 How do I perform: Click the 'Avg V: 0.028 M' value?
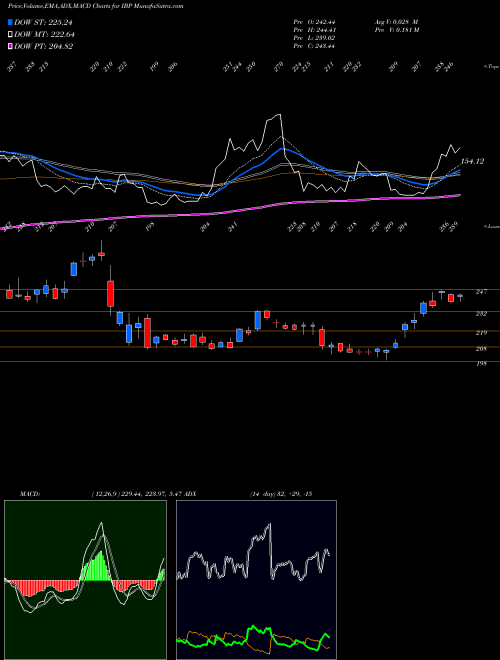click(396, 22)
